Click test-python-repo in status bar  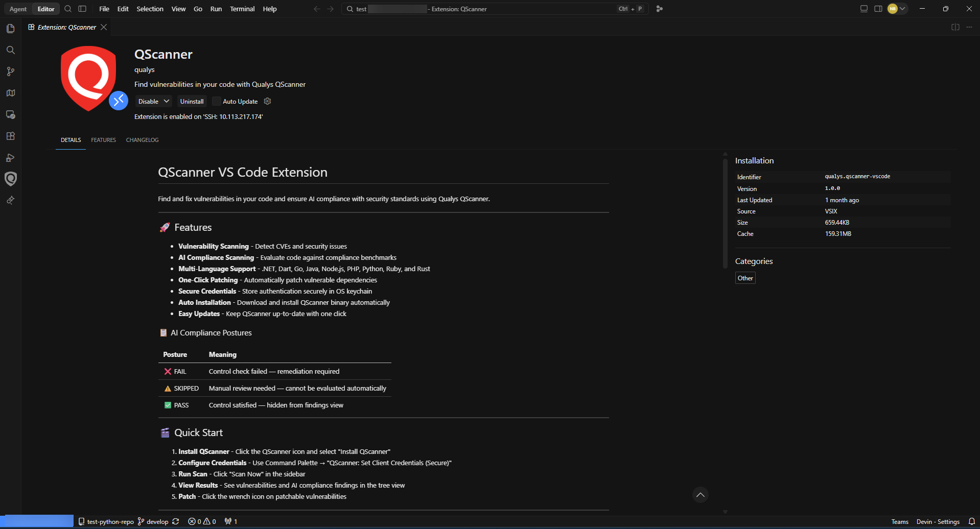click(106, 521)
